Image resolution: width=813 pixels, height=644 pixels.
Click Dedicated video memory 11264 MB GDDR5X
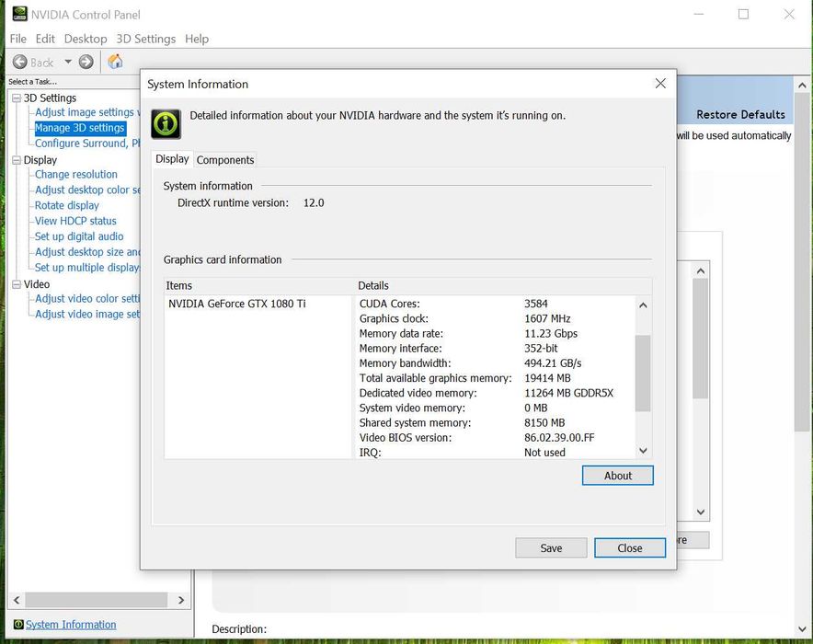tap(568, 393)
